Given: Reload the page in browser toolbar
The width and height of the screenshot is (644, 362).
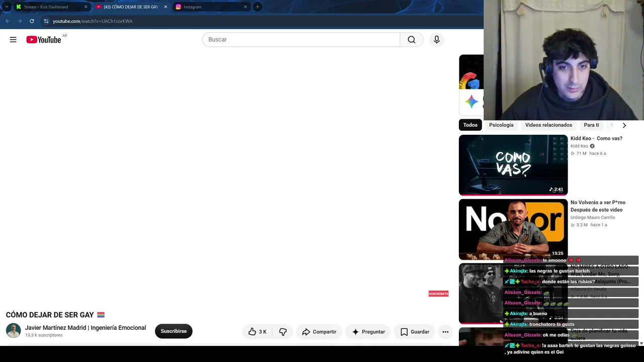Looking at the screenshot, I should click(32, 21).
